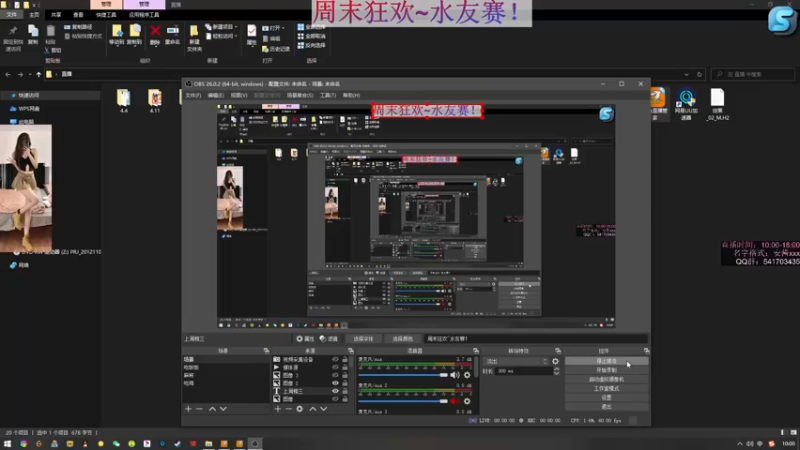Screen dimensions: 800x450
Task: Open second mixer channel settings gear
Action: (x=467, y=401)
